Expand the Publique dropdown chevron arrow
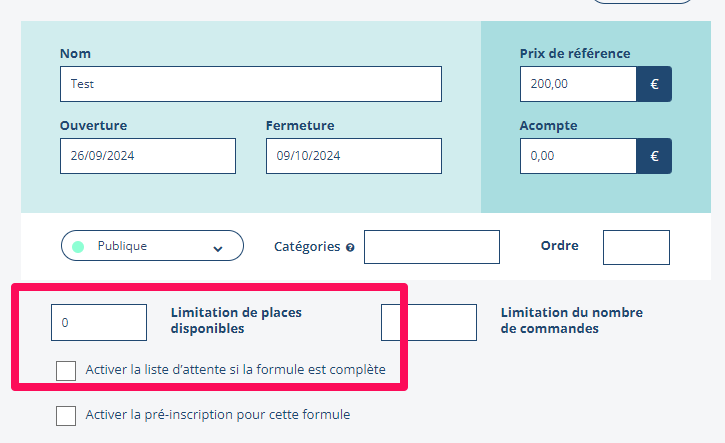Image resolution: width=725 pixels, height=443 pixels. (218, 247)
